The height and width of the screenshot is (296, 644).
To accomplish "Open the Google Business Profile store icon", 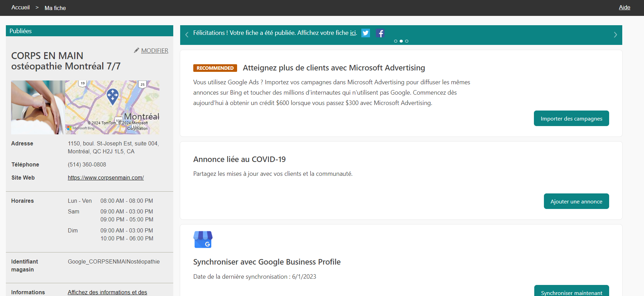I will tap(203, 239).
